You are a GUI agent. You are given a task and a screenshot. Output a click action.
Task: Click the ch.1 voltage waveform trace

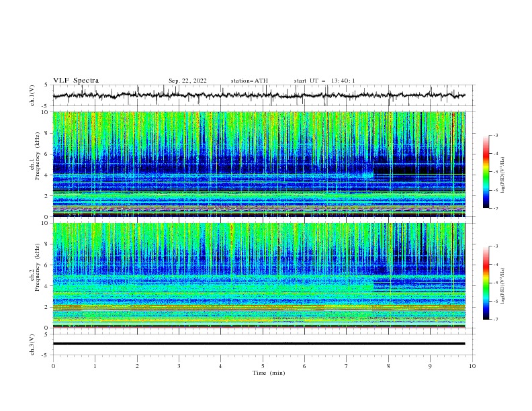tap(259, 95)
